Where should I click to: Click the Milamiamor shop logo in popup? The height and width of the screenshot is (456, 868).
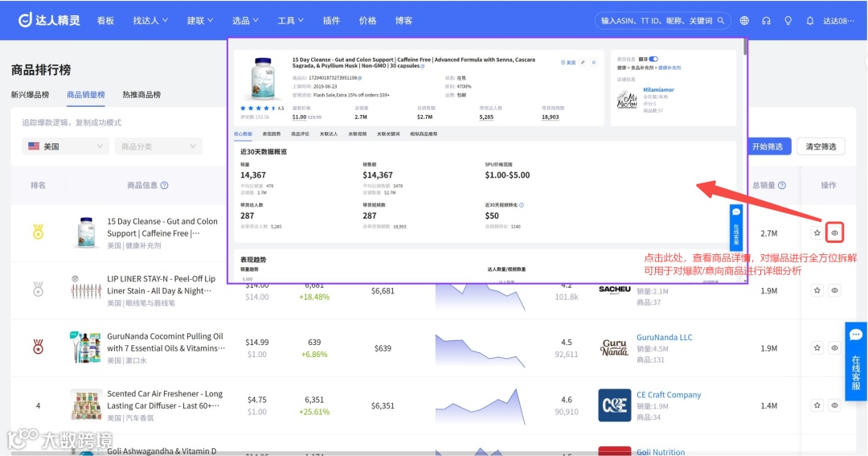627,100
